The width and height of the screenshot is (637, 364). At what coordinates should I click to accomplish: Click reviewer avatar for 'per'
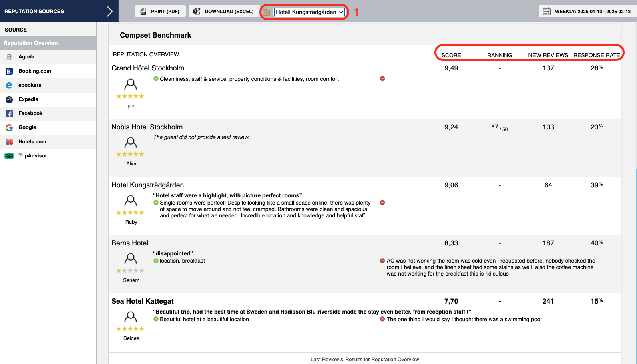pos(131,84)
